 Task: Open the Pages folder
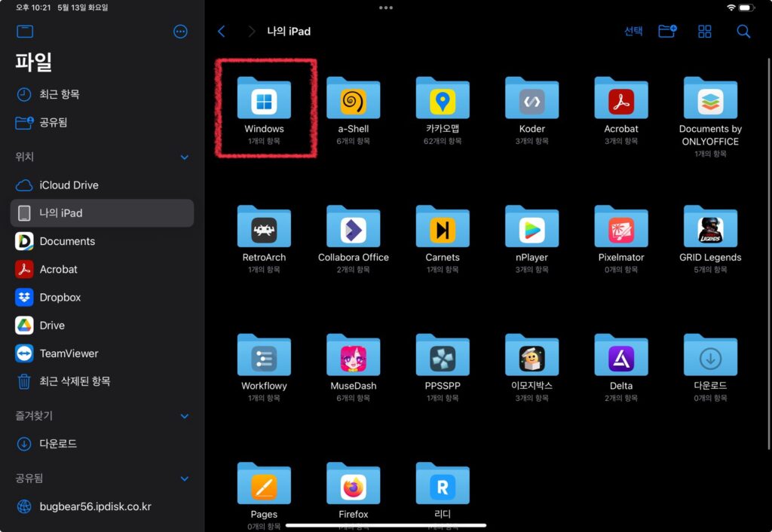[264, 483]
